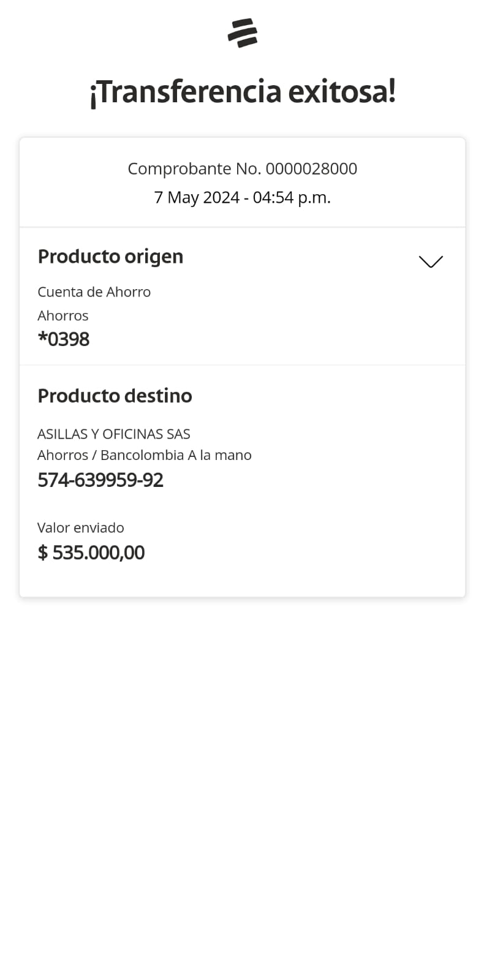The image size is (484, 980).
Task: Click the word "destino" in section heading
Action: click(164, 396)
